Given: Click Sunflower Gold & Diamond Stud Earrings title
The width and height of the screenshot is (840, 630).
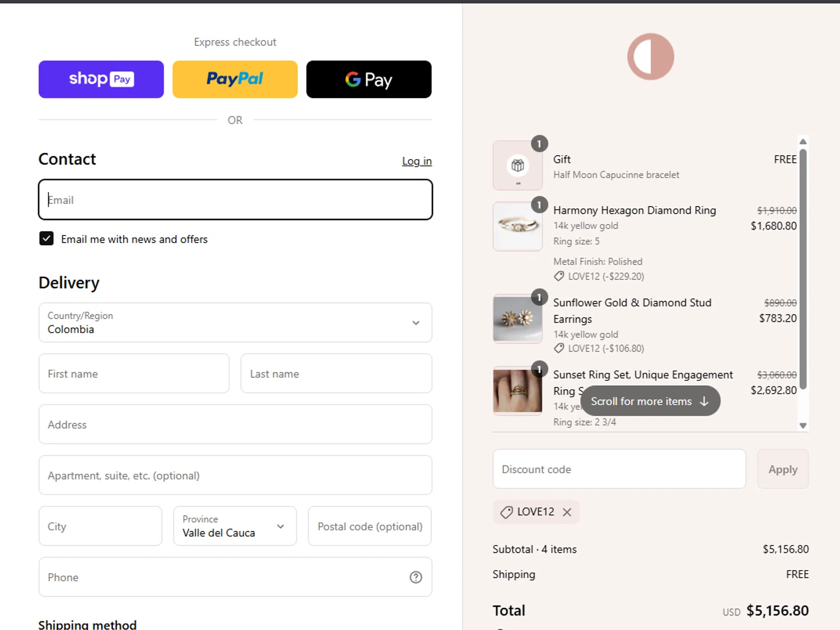Looking at the screenshot, I should click(632, 311).
